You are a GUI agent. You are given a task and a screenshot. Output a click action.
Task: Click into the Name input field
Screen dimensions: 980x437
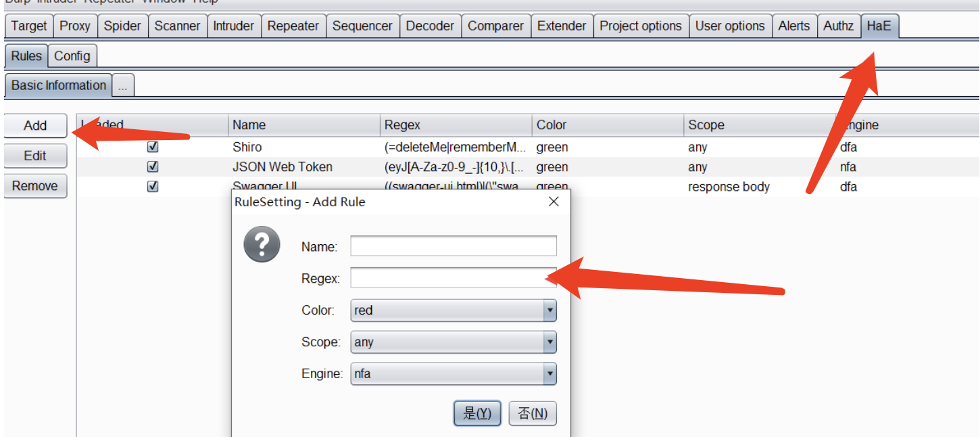453,246
